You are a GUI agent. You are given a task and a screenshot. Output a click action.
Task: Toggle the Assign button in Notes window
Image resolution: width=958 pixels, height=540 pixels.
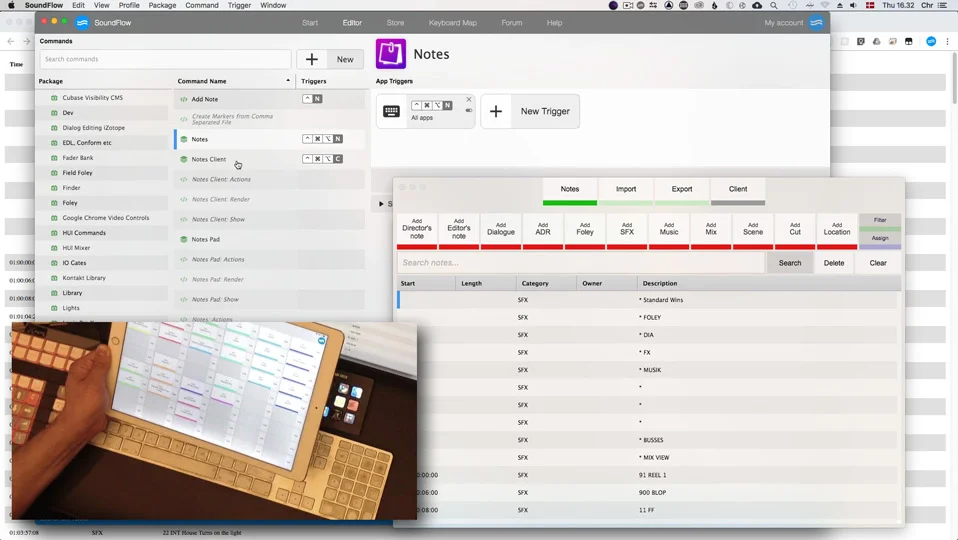[x=880, y=240]
